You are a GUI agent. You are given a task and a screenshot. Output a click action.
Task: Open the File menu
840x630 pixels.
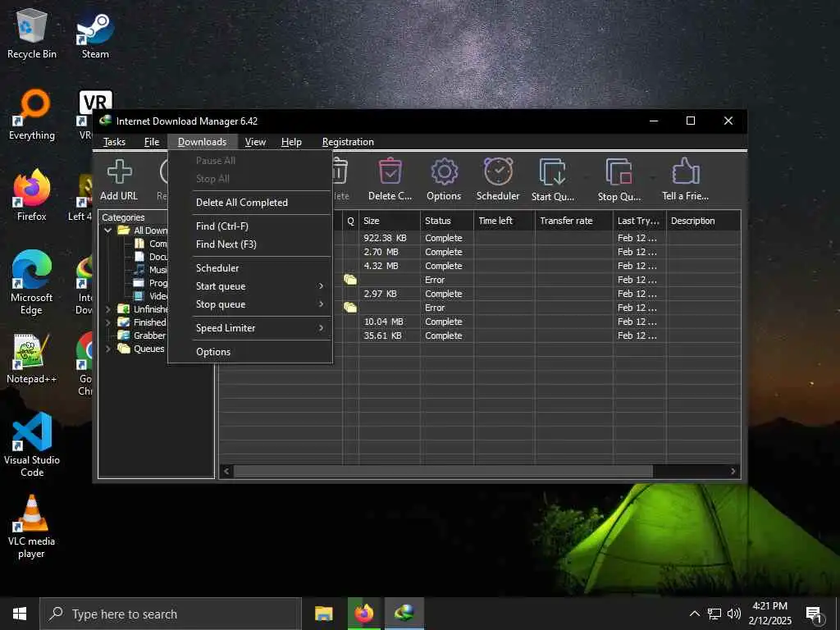152,142
